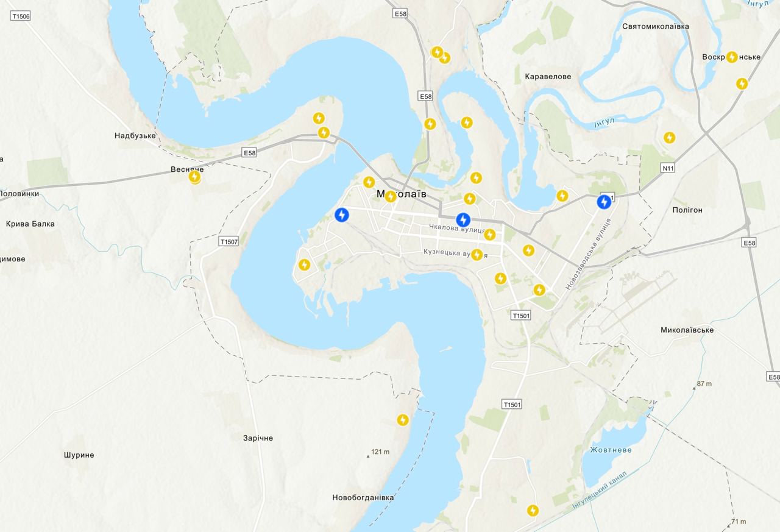Open blue charger marker on western peninsula shore

(342, 215)
